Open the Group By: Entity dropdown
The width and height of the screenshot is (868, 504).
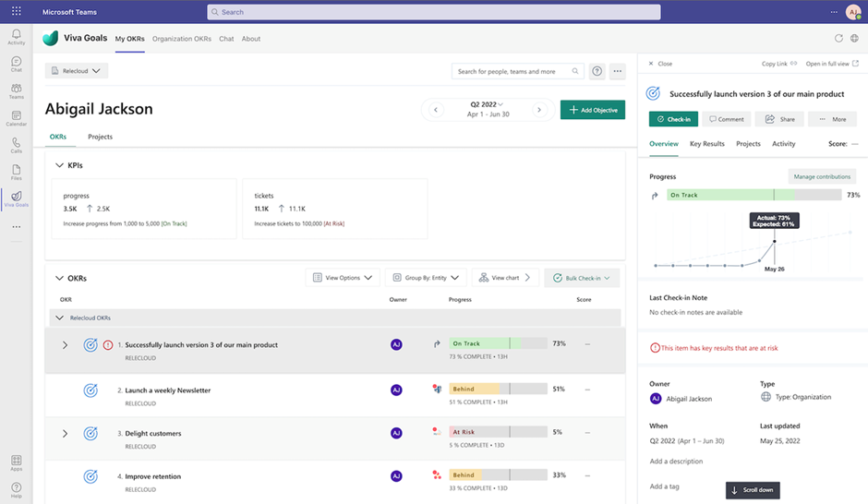pos(425,278)
